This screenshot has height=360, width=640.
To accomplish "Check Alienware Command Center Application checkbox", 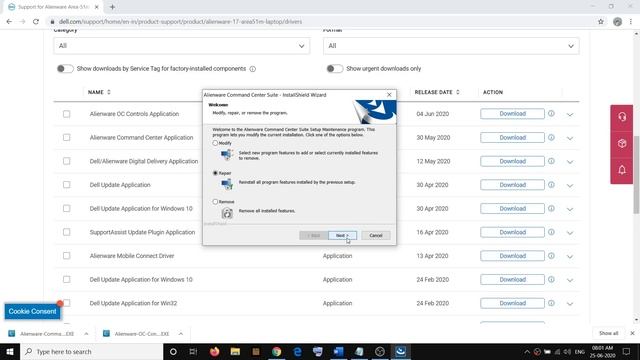I will point(67,138).
